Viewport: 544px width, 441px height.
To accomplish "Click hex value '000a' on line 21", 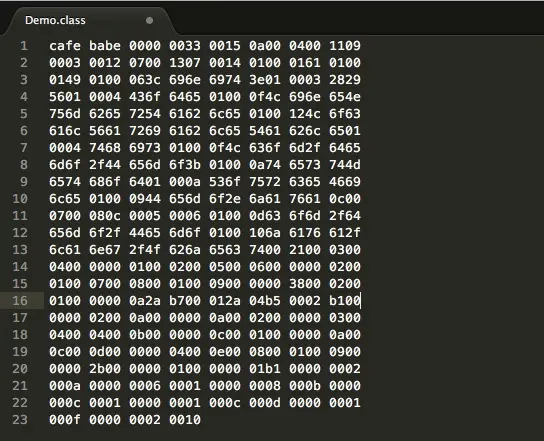I will pos(65,385).
